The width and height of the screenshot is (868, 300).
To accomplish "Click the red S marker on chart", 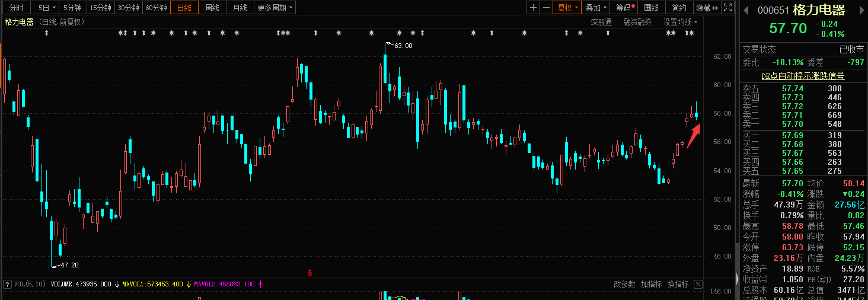I will click(309, 273).
